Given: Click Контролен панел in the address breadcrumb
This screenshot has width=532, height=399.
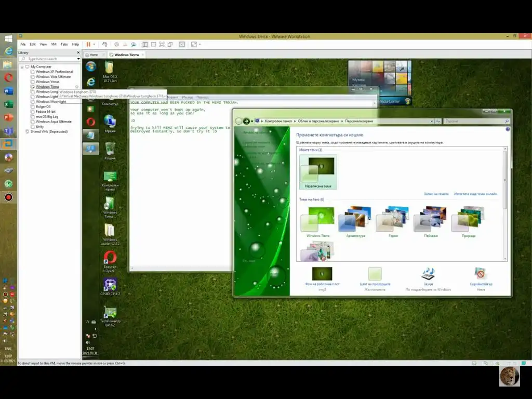Looking at the screenshot, I should click(278, 121).
